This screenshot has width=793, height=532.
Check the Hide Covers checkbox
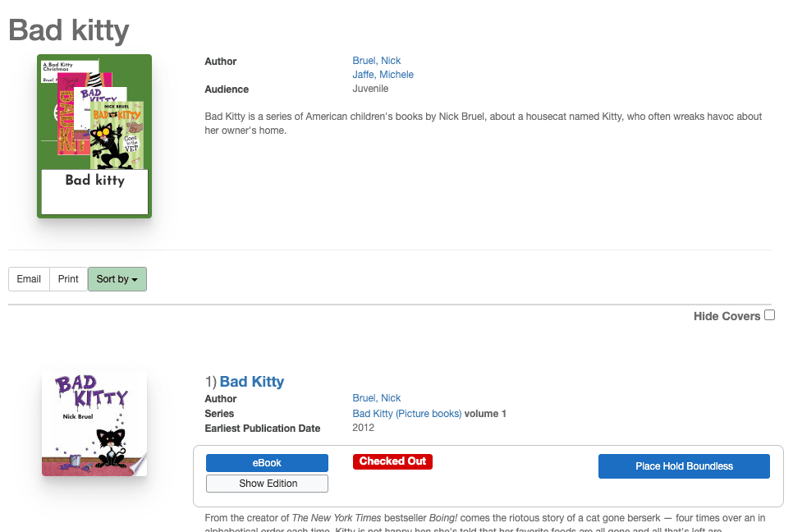pyautogui.click(x=769, y=315)
